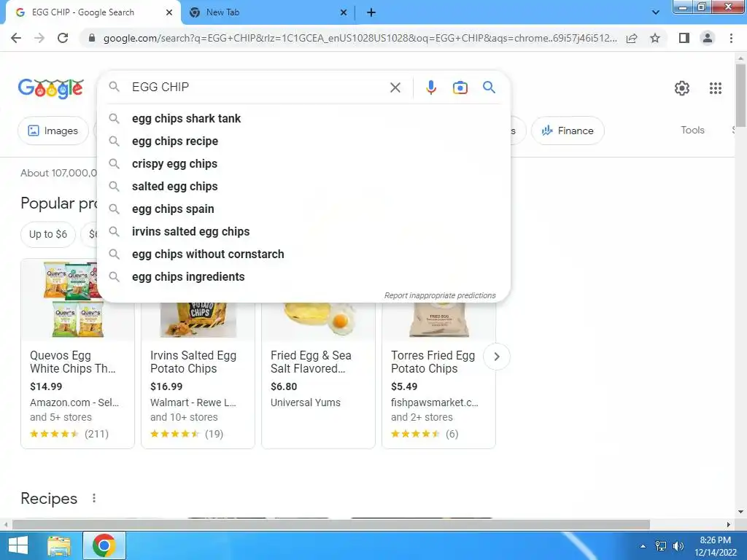Open Torres Fried Egg Potato Chips product
747x560 pixels.
433,362
